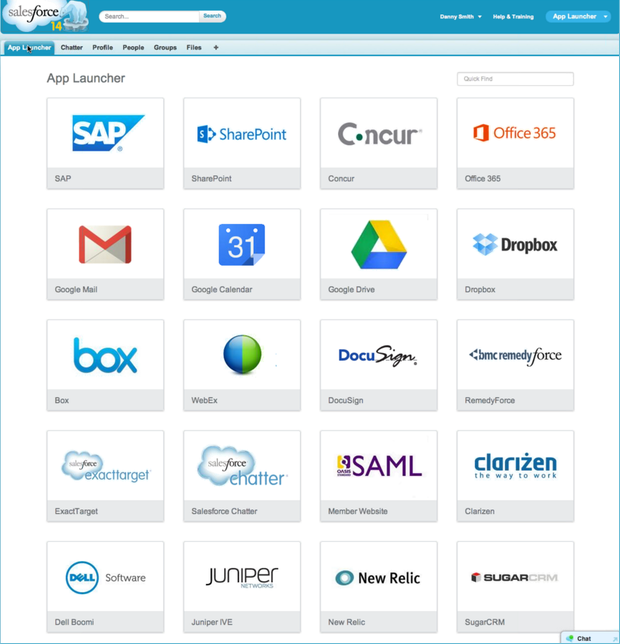Open the Concur app tile
This screenshot has width=620, height=644.
tap(379, 143)
